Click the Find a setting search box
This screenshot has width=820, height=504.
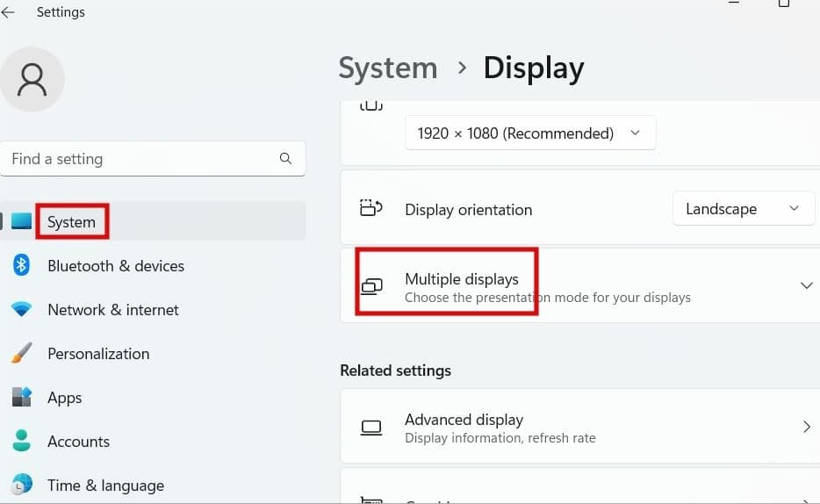point(153,158)
